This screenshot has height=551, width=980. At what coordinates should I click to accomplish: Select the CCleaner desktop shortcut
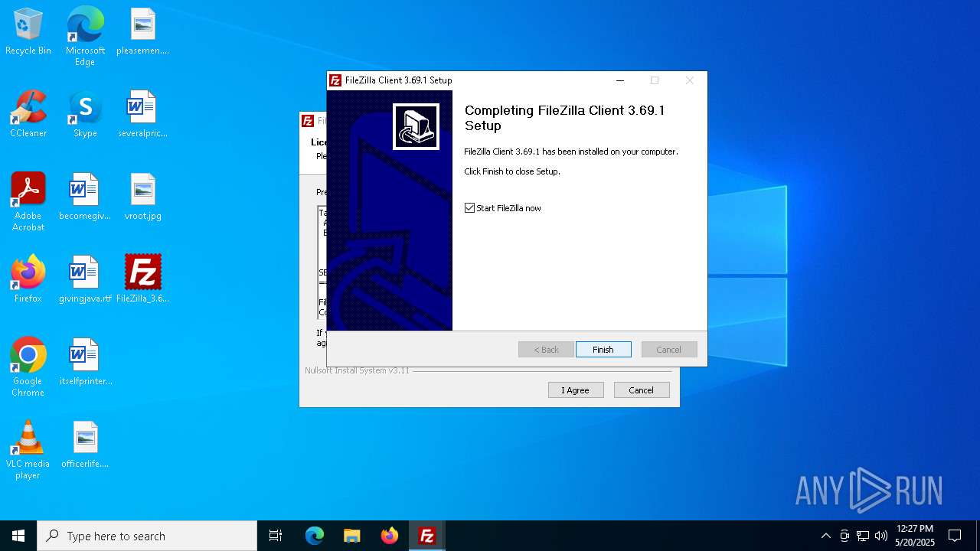click(28, 115)
